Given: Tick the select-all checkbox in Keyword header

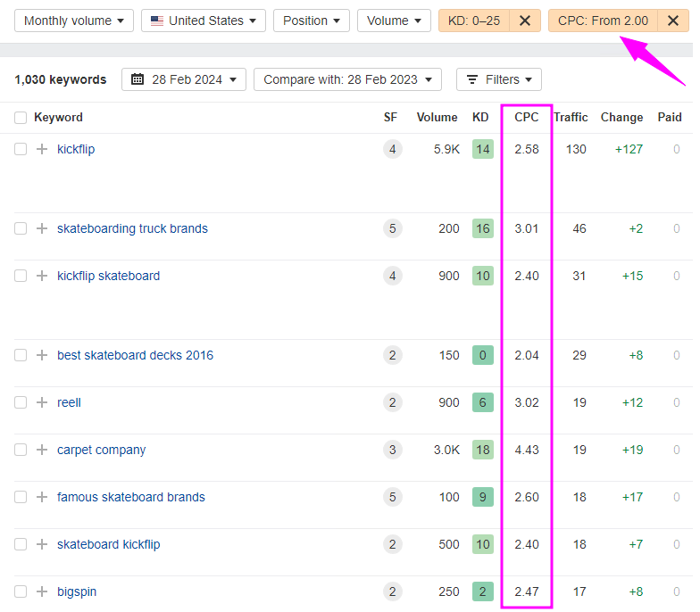Looking at the screenshot, I should click(x=21, y=118).
